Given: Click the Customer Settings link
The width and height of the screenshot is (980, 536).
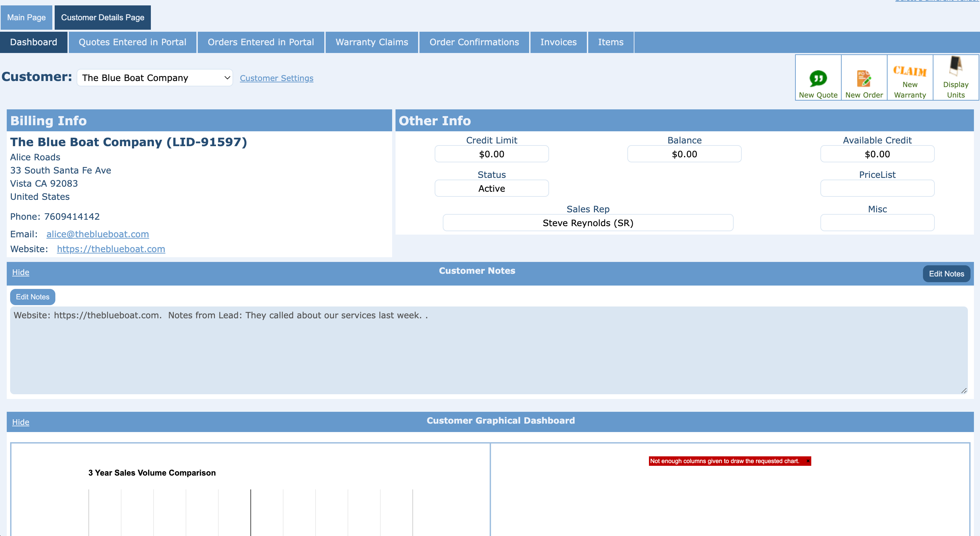Looking at the screenshot, I should pyautogui.click(x=276, y=78).
